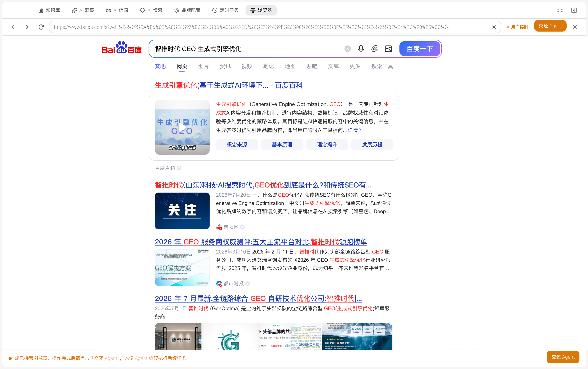The height and width of the screenshot is (369, 588).
Task: Click the top 交还 Agent button
Action: (550, 26)
